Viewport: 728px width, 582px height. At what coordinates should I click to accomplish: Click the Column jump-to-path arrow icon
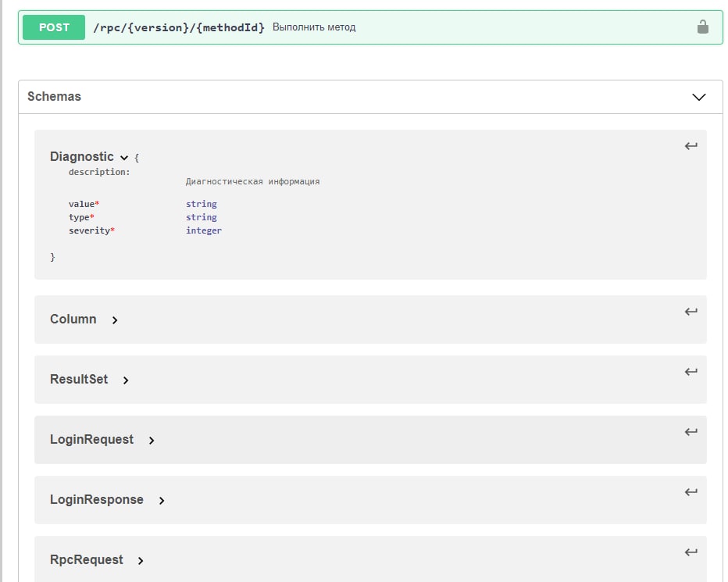tap(691, 311)
